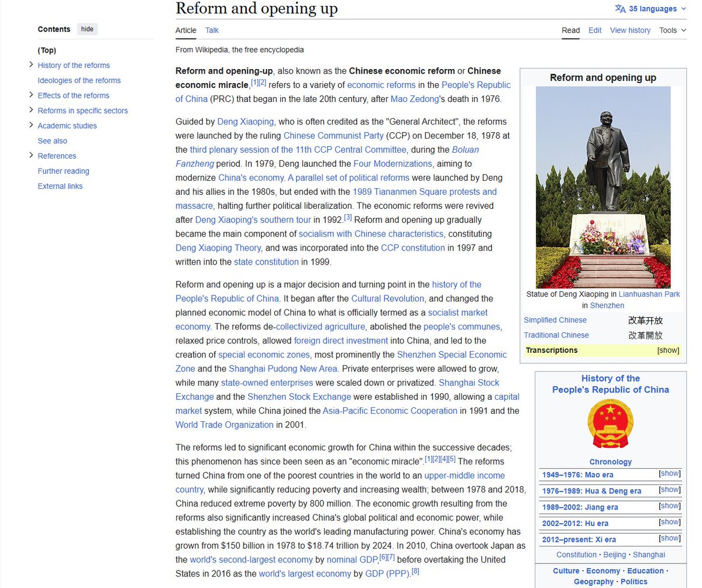Open citation [3] after southern tour
This screenshot has height=588, width=702.
coord(347,217)
